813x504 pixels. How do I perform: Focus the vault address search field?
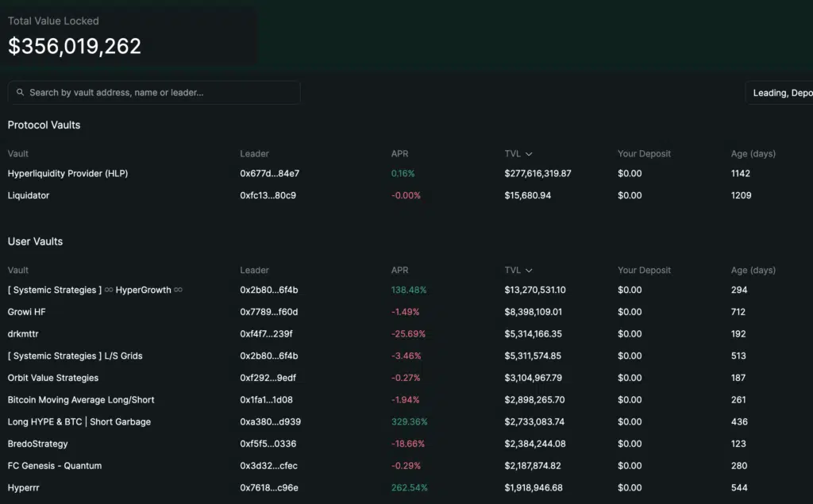[x=154, y=92]
